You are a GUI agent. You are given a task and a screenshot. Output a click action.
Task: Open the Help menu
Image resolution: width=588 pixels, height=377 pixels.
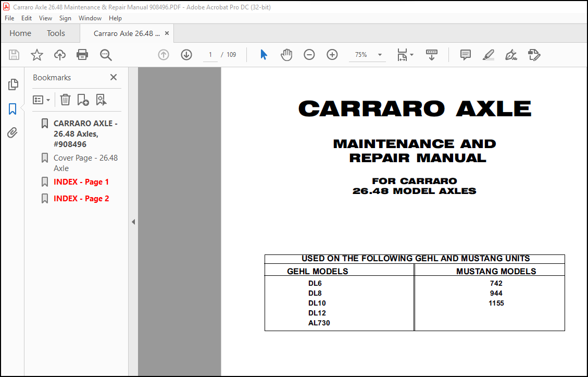[x=115, y=18]
